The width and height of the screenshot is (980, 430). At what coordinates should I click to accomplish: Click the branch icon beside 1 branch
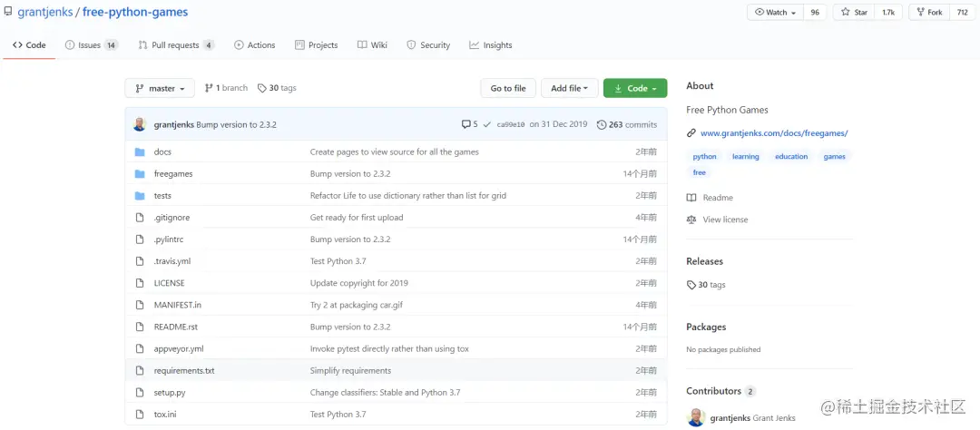(209, 88)
